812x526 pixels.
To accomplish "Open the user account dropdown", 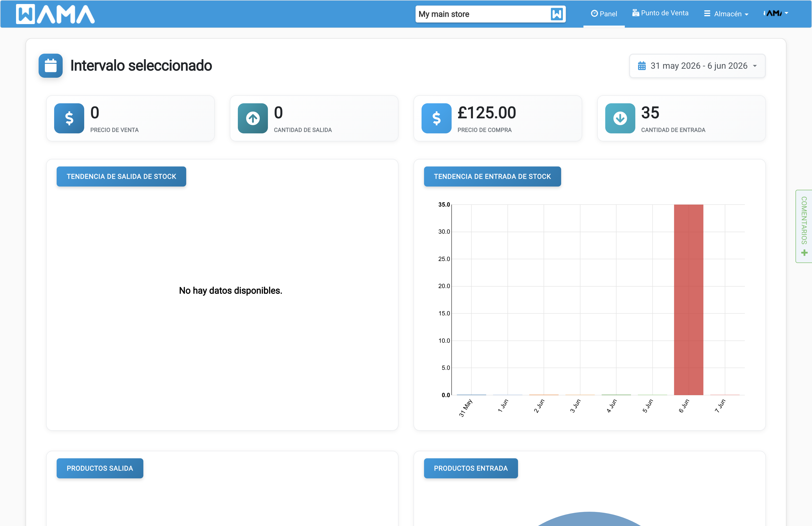I will (x=775, y=13).
